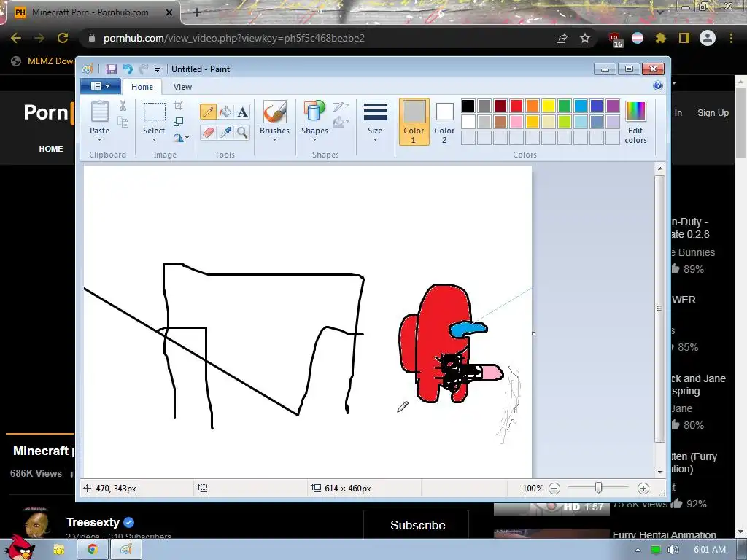Save the drawing from the quick access toolbar
Viewport: 747px width, 560px height.
(112, 69)
